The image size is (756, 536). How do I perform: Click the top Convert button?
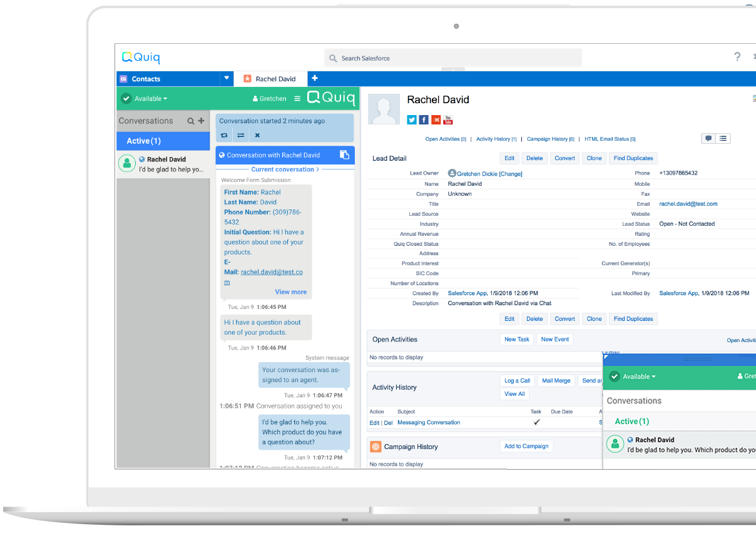564,158
